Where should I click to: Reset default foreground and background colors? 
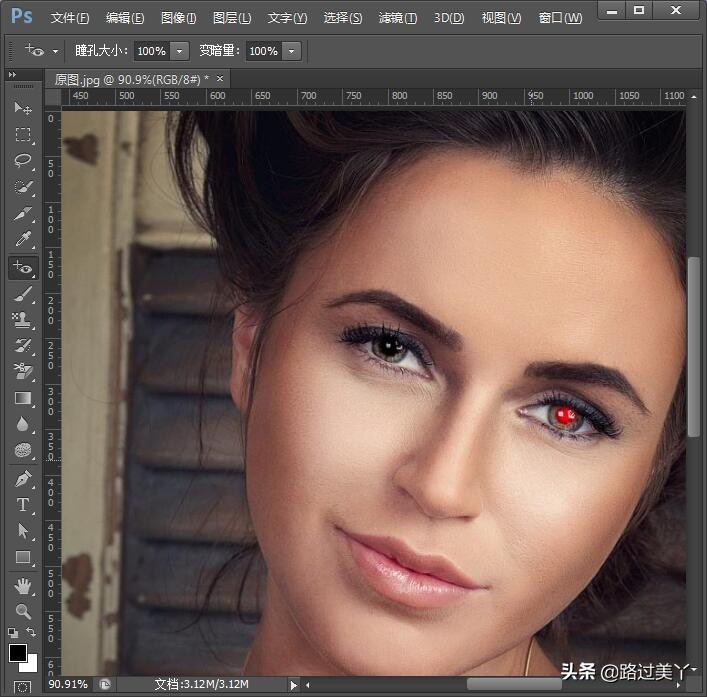pyautogui.click(x=13, y=633)
